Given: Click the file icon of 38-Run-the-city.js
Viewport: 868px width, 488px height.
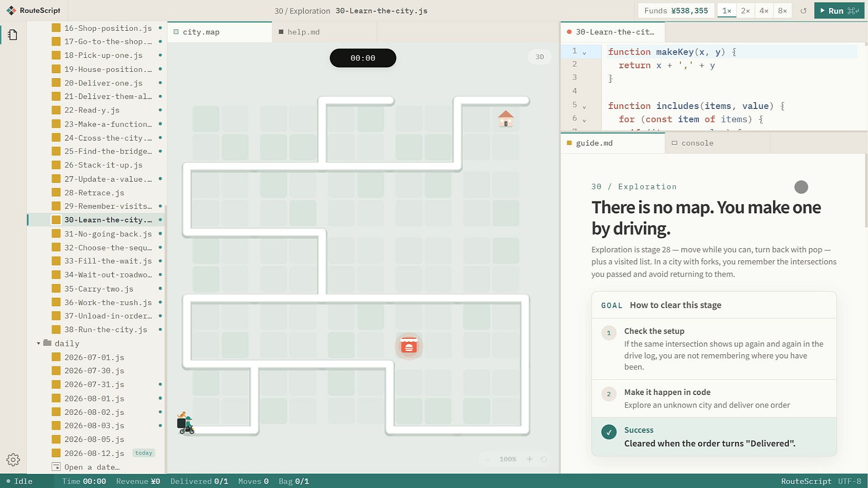Looking at the screenshot, I should [x=56, y=329].
